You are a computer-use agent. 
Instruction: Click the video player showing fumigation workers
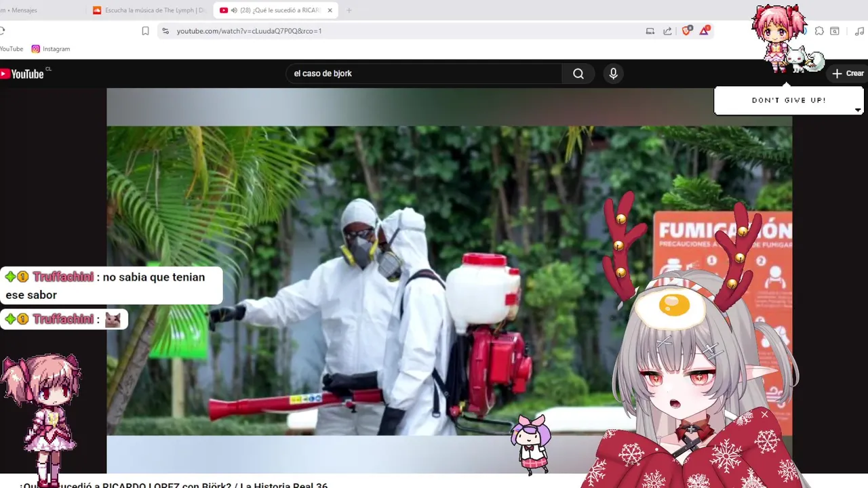tap(449, 281)
